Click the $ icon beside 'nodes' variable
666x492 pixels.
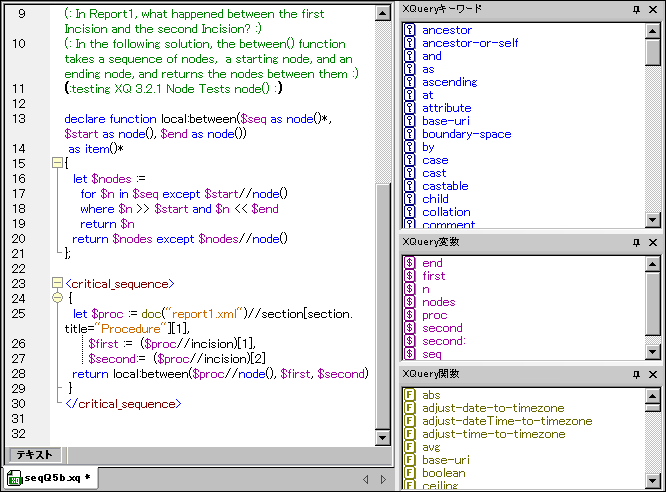click(409, 302)
